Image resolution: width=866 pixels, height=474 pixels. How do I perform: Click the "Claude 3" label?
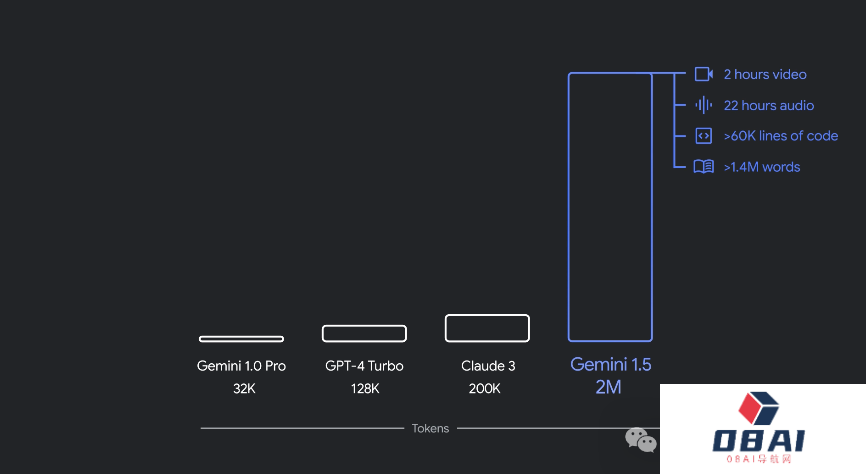pyautogui.click(x=488, y=366)
